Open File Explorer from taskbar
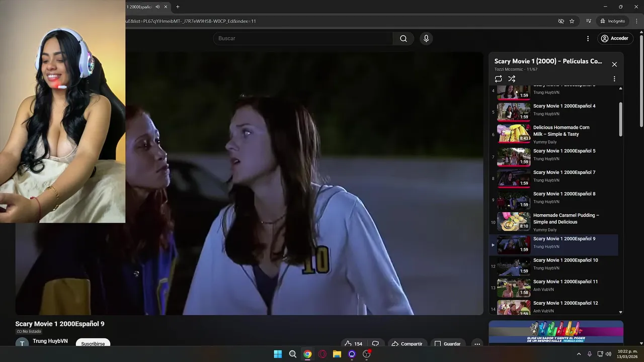The image size is (644, 362). [337, 354]
